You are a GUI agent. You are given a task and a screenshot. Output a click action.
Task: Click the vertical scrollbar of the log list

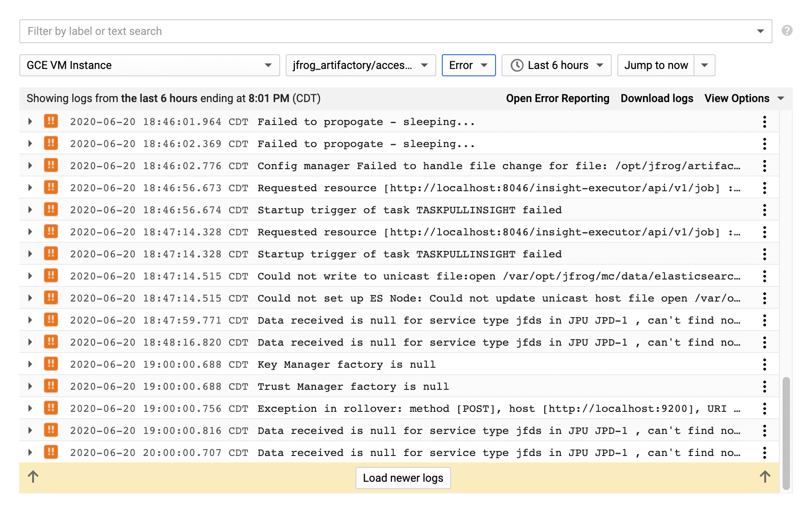(x=786, y=433)
